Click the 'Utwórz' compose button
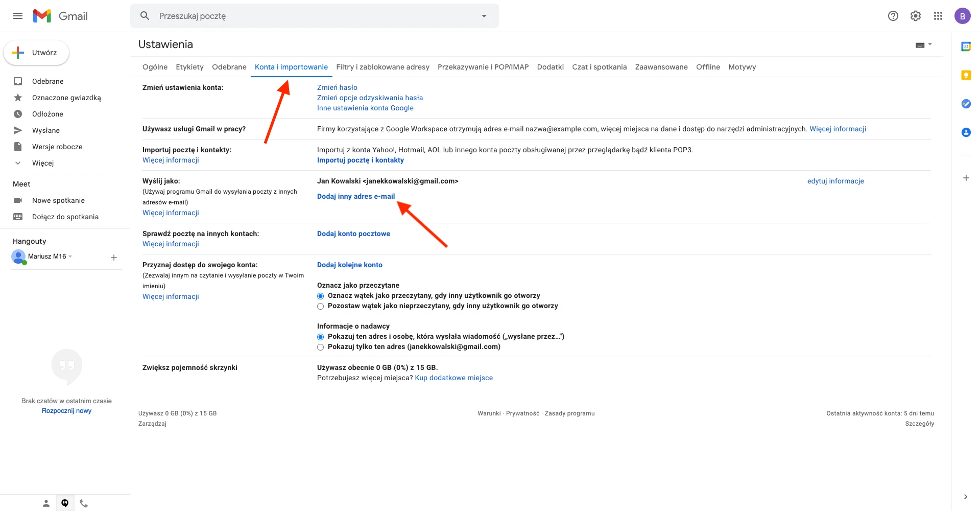 point(36,53)
